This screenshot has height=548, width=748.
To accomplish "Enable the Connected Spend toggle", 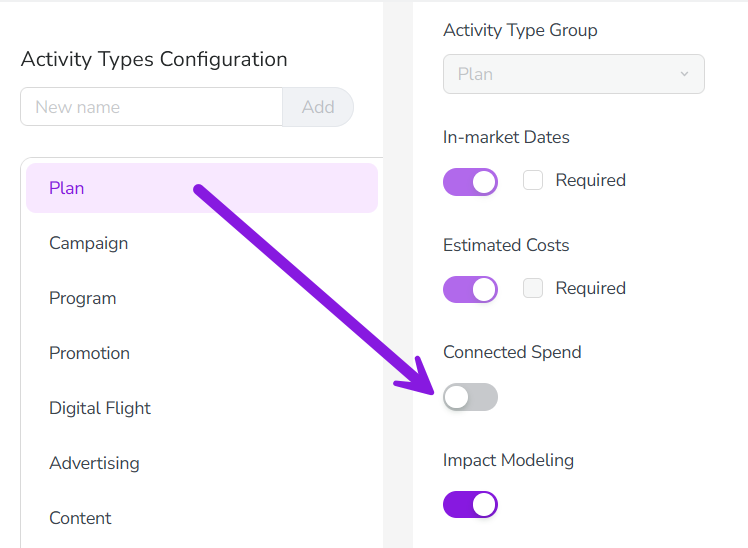I will pos(470,397).
